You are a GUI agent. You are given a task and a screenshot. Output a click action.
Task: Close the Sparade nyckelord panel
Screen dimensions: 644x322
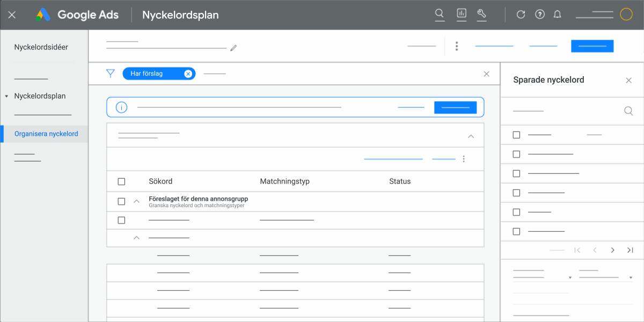pyautogui.click(x=628, y=80)
